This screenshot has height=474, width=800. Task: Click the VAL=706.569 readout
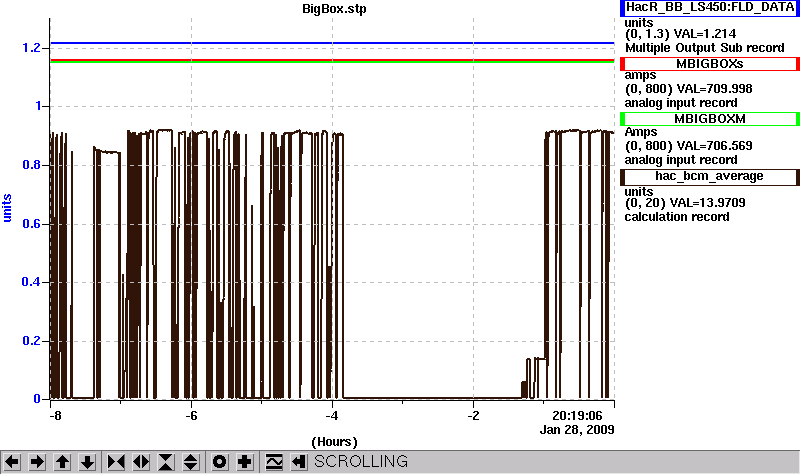pos(714,146)
